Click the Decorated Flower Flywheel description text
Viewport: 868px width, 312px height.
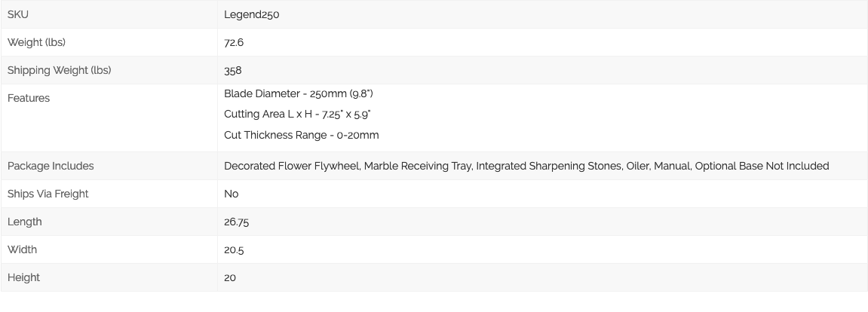526,166
